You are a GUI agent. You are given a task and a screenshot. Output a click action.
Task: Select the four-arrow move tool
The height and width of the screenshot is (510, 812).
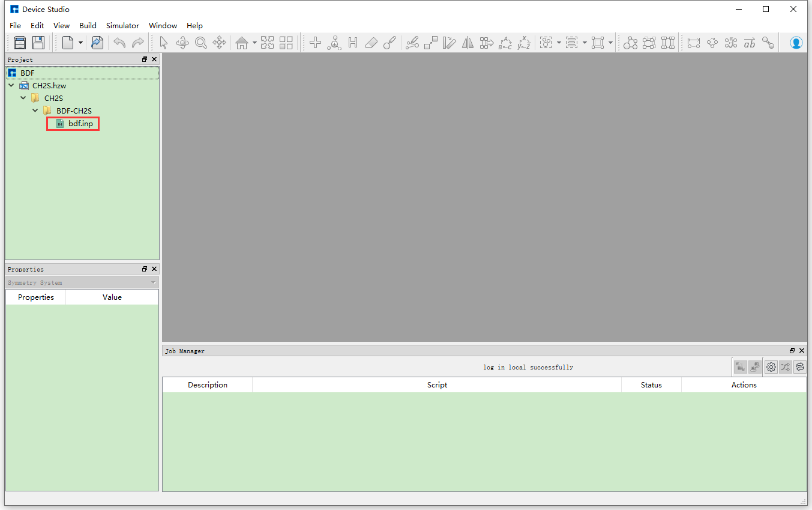(219, 43)
